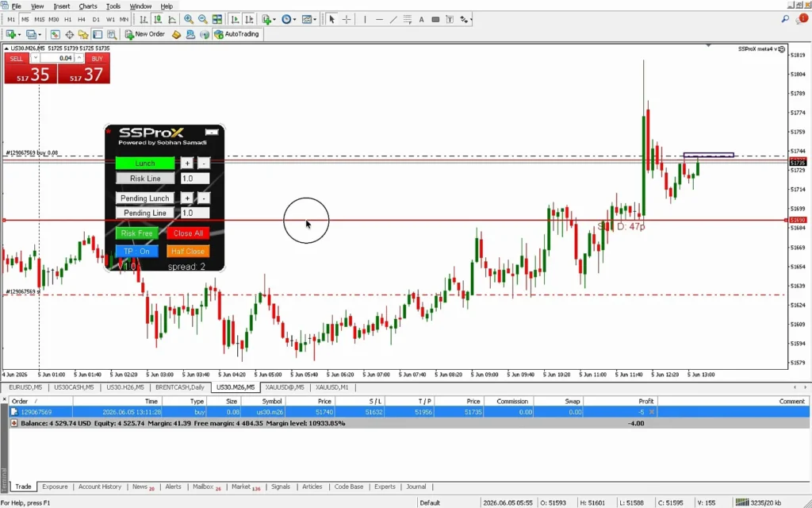
Task: Switch chart to bar chart mode
Action: (x=144, y=20)
